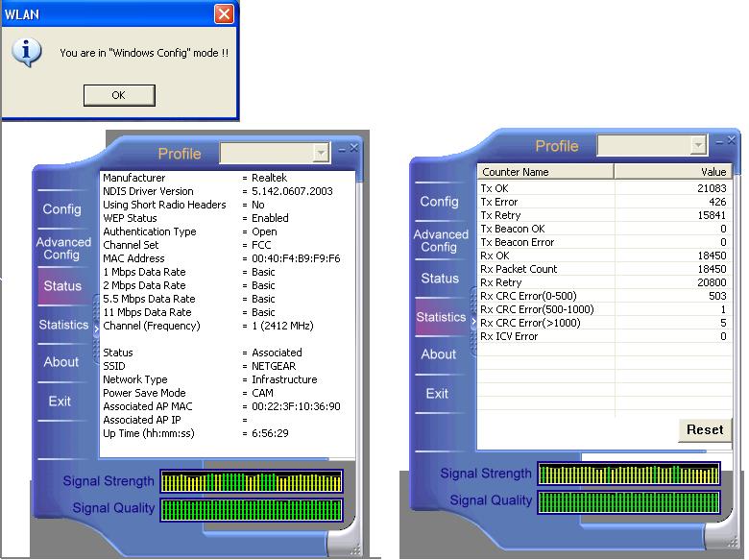
Task: Select the Tx Beacon OK row
Action: [x=604, y=229]
